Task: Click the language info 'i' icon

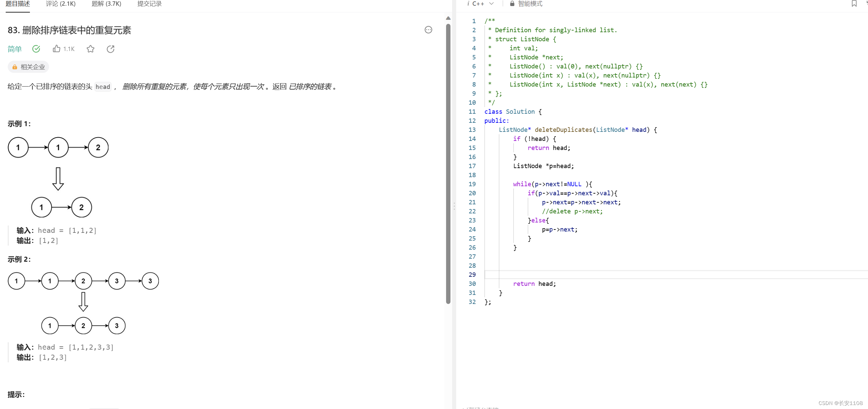Action: point(468,3)
